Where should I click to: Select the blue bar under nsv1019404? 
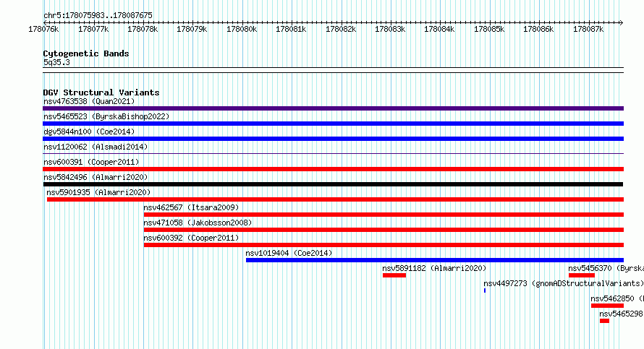435,260
